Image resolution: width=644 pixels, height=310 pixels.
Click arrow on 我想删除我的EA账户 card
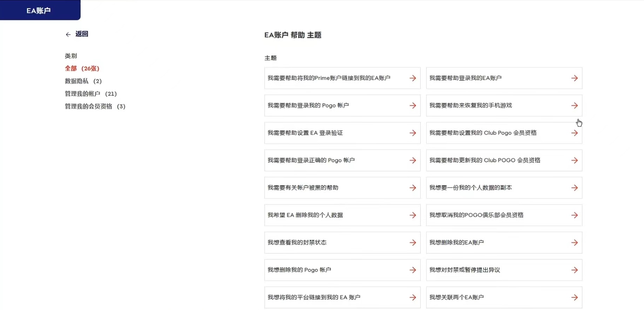[574, 242]
